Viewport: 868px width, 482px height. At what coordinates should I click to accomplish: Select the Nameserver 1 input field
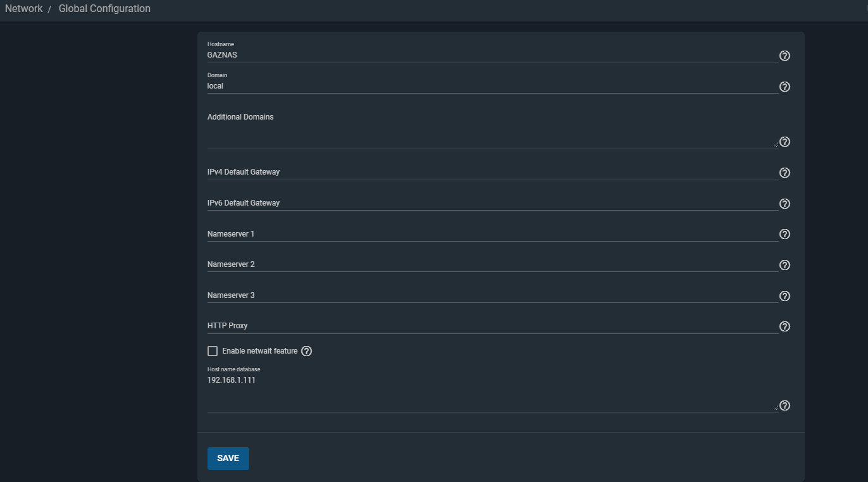tap(492, 234)
